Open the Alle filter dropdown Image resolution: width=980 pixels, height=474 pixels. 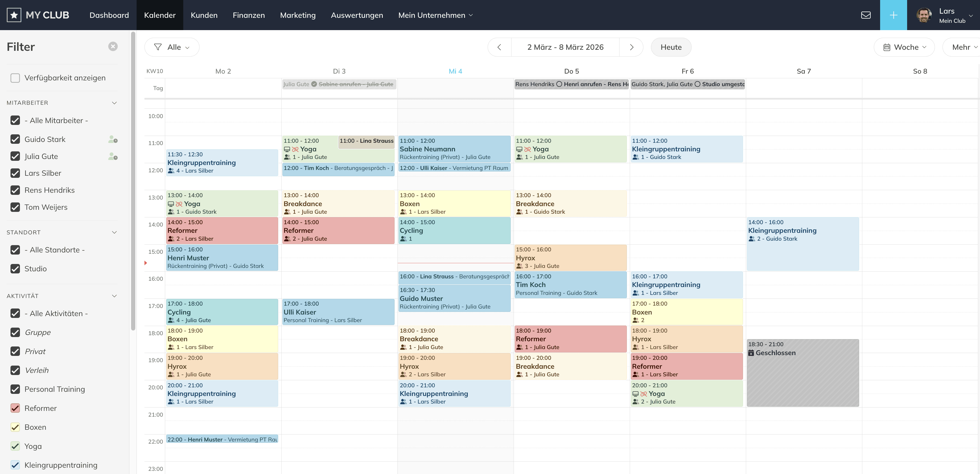pos(172,47)
